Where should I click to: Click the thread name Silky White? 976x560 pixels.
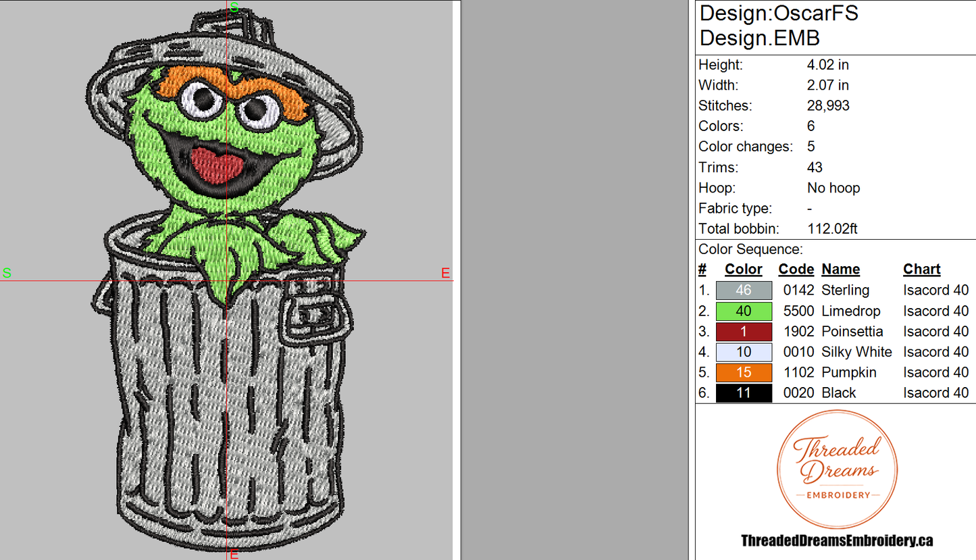(856, 352)
